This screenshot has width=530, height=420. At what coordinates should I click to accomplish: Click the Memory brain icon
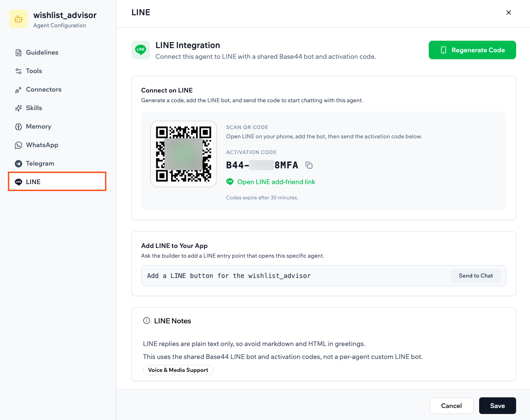[18, 127]
